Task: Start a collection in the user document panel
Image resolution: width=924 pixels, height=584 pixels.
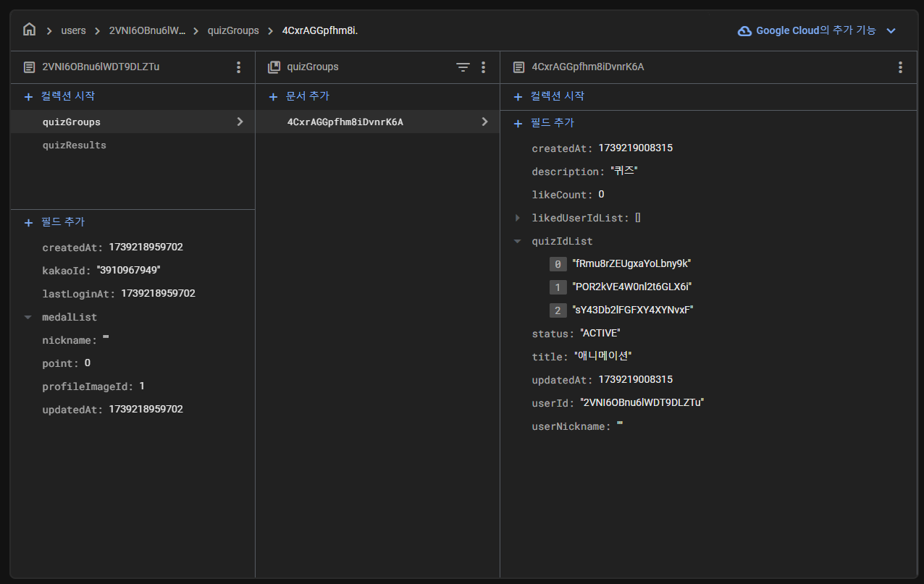Action: pos(59,96)
